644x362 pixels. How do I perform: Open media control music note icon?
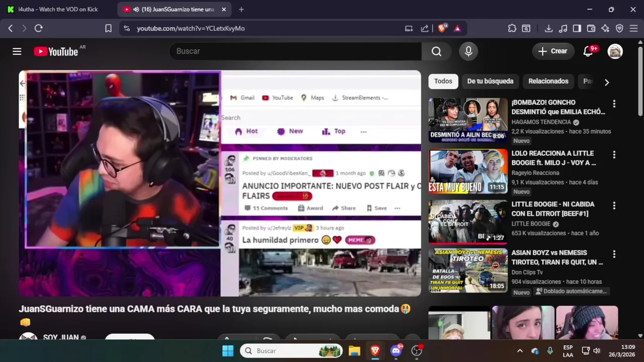click(563, 29)
